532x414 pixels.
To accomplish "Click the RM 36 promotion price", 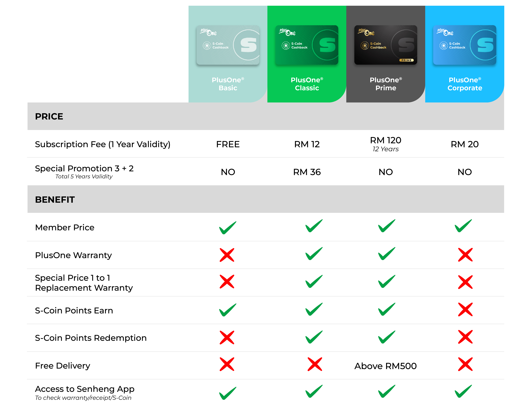I will pos(307,172).
